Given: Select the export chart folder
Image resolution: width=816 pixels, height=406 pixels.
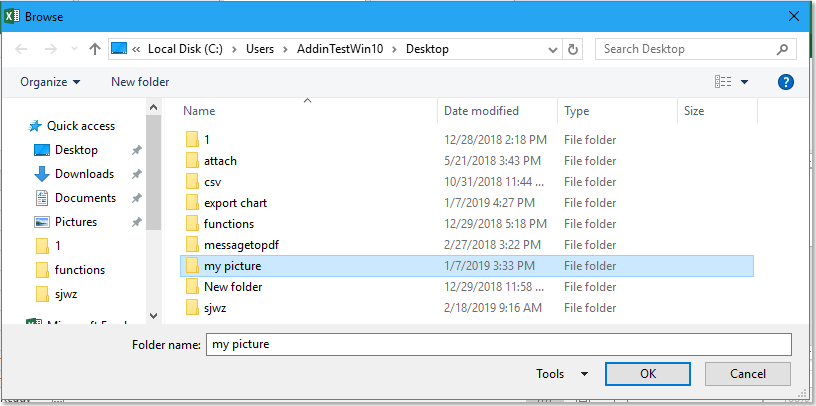Looking at the screenshot, I should [x=234, y=203].
